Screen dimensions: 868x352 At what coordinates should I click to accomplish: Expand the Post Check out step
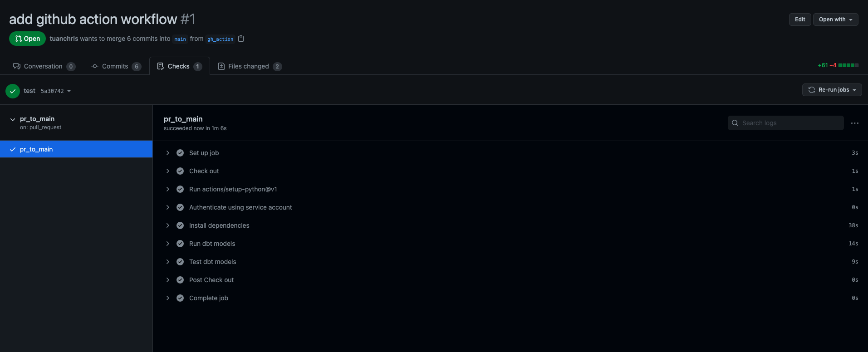point(168,280)
